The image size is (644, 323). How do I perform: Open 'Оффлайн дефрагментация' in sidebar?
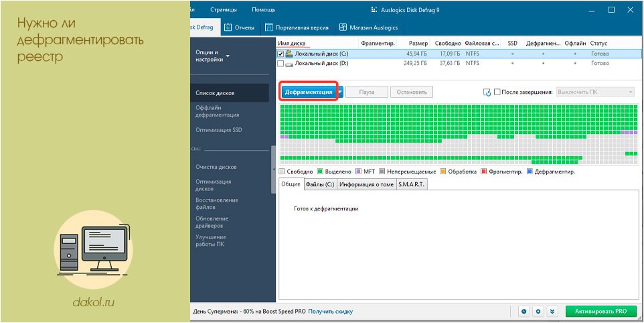pyautogui.click(x=218, y=111)
